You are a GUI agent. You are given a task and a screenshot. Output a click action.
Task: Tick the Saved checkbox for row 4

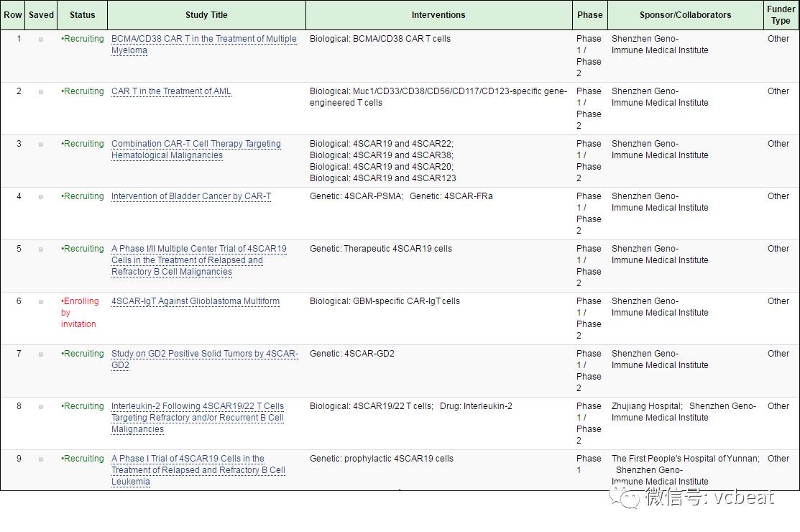point(41,197)
